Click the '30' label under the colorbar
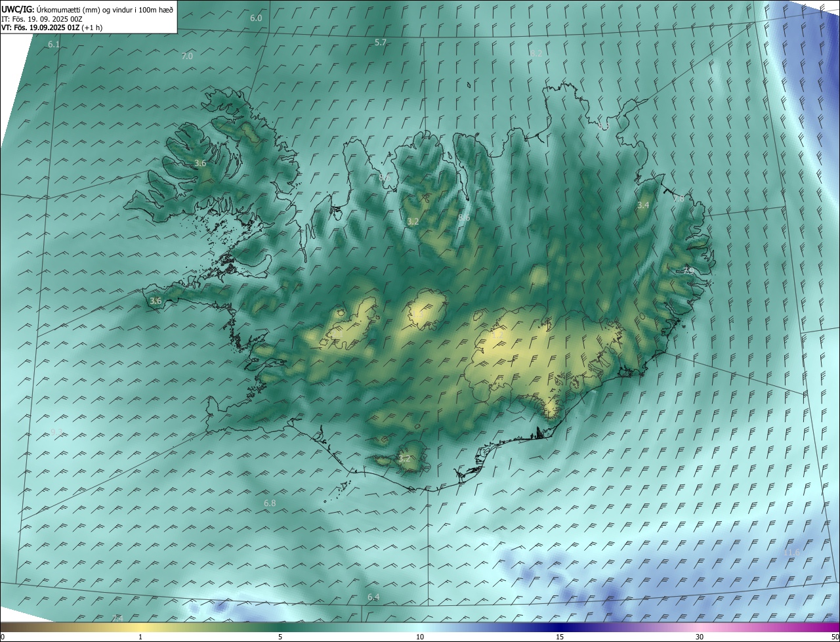 (x=700, y=637)
